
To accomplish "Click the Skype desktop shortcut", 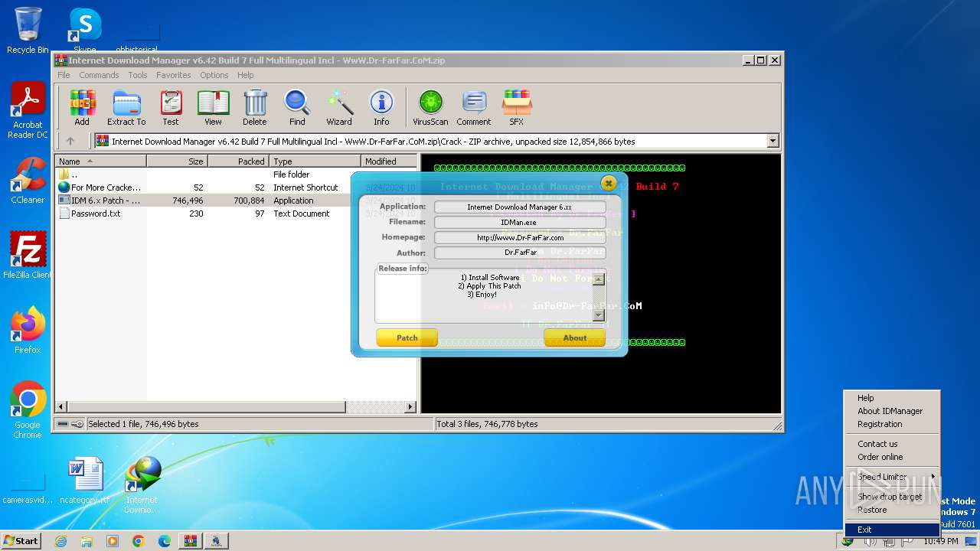I will tap(84, 29).
